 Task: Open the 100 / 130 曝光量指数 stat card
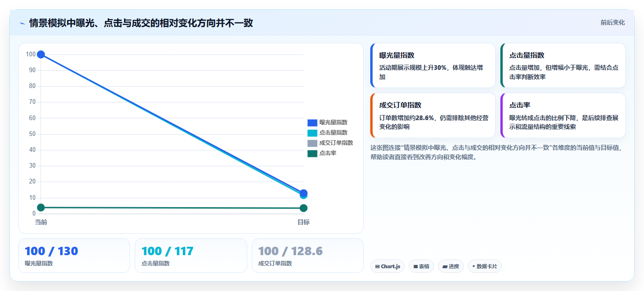pos(74,256)
